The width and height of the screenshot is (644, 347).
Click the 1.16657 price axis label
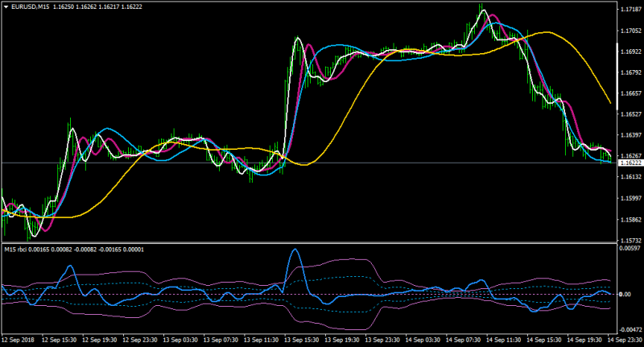tap(632, 93)
